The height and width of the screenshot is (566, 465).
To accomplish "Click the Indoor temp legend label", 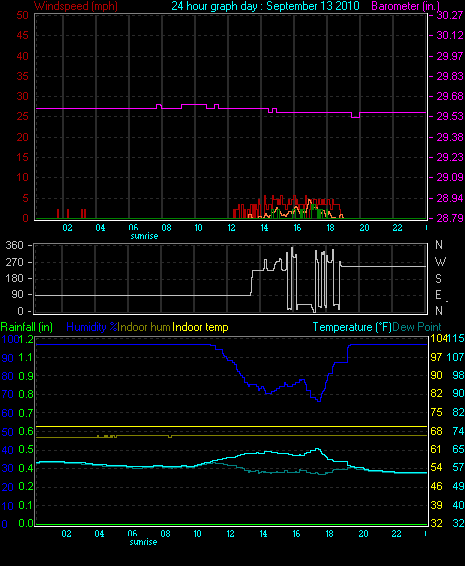I will point(200,327).
